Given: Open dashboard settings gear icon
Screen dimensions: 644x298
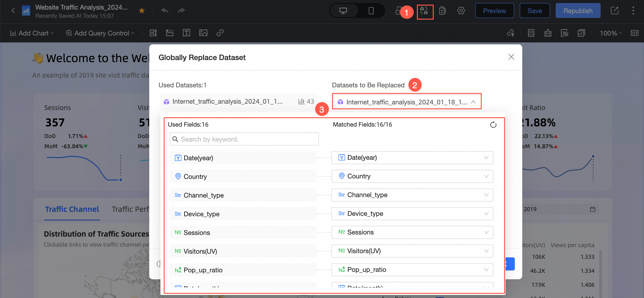Looking at the screenshot, I should (x=461, y=11).
